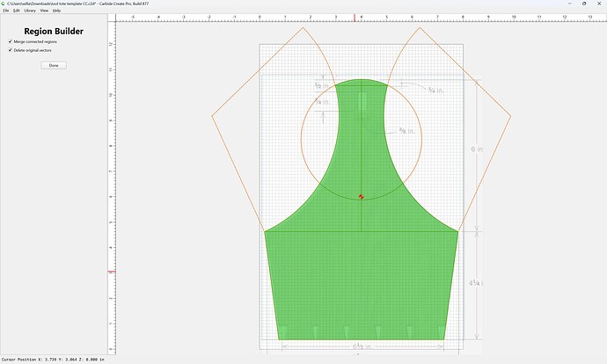This screenshot has width=607, height=364.
Task: Toggle the Delete original vectors checkbox
Action: tap(11, 50)
